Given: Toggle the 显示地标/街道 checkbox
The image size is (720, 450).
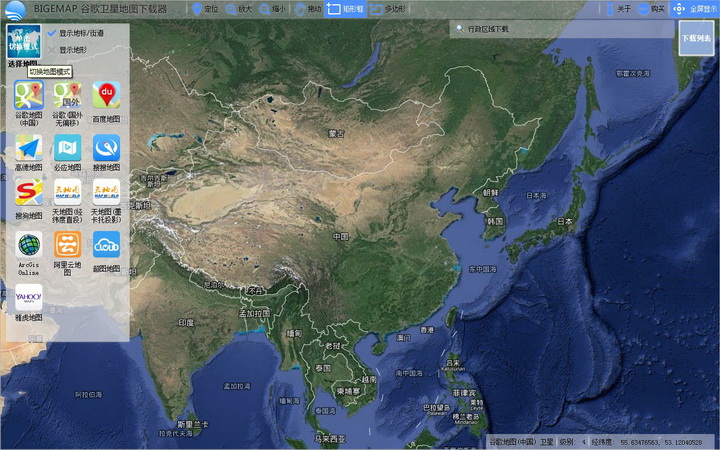Looking at the screenshot, I should [52, 33].
